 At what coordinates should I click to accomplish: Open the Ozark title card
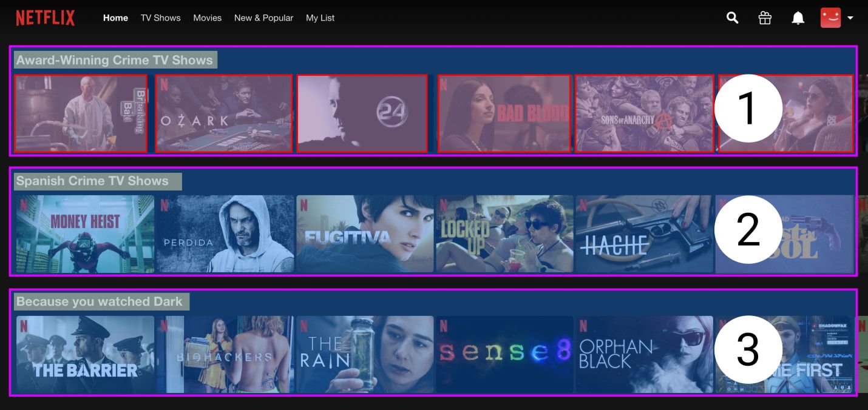pyautogui.click(x=224, y=113)
